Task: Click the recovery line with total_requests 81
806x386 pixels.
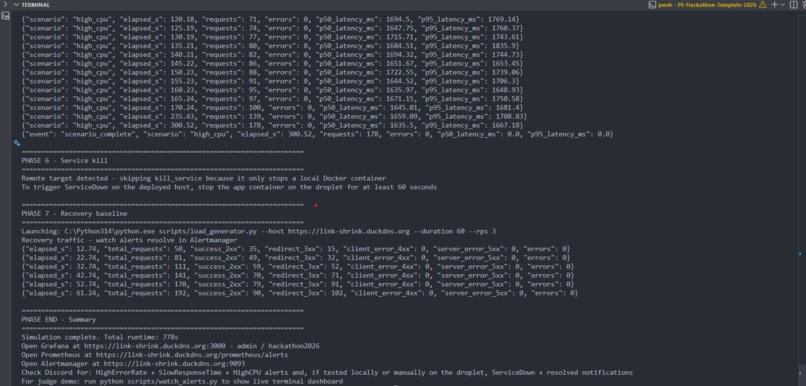Action: 296,258
